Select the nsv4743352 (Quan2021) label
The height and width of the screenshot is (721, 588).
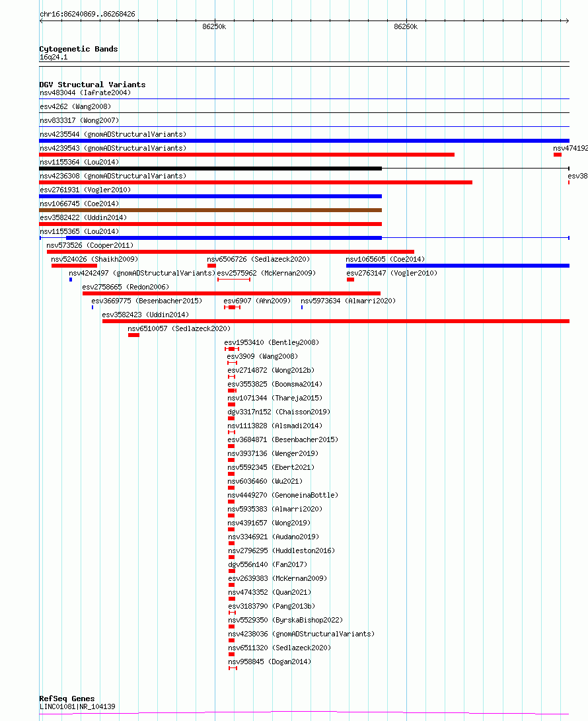coord(270,592)
